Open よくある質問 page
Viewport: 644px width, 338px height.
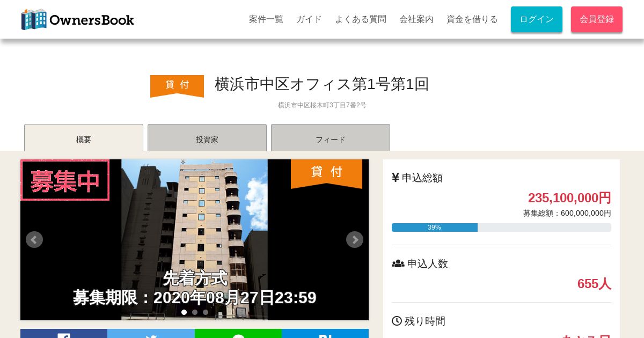361,19
